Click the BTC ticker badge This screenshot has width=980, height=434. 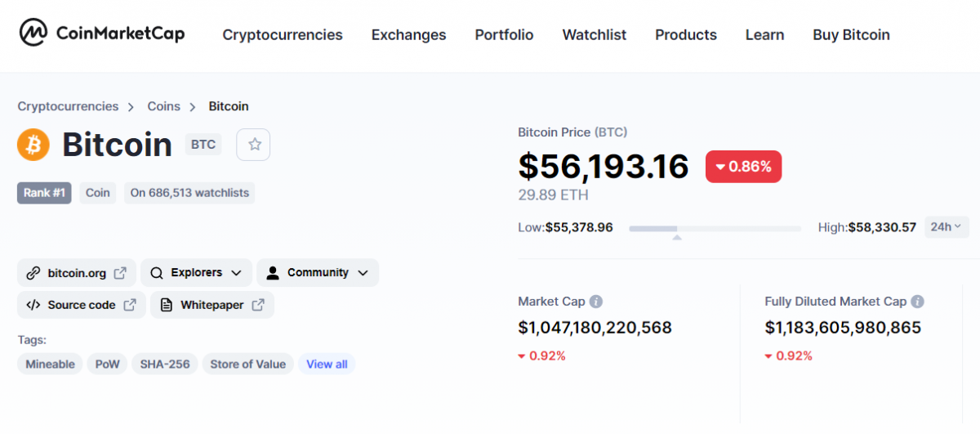pos(203,145)
